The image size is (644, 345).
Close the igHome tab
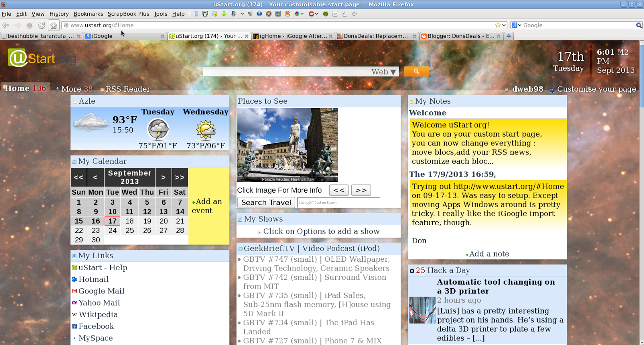(330, 36)
